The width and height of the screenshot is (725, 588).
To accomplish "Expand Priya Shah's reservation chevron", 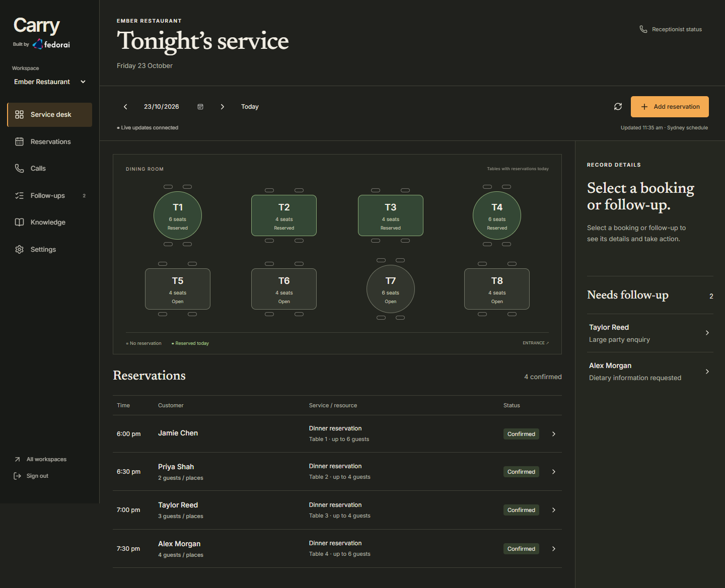I will [x=554, y=472].
